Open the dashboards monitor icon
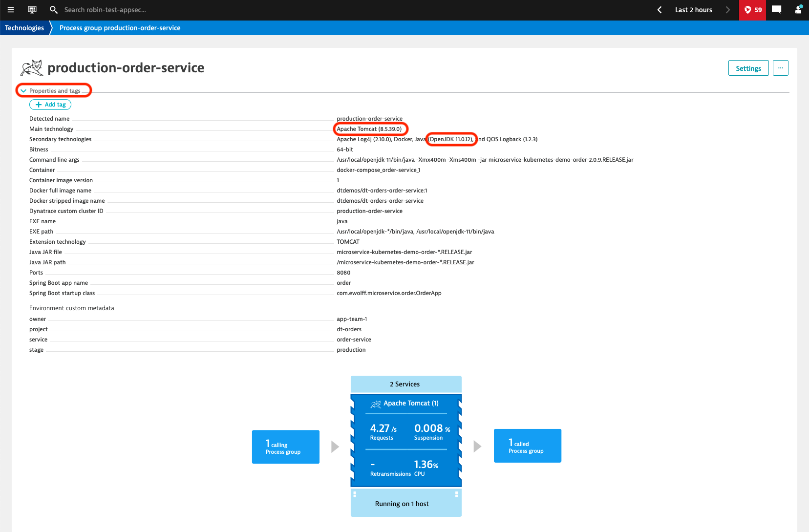 pos(32,10)
